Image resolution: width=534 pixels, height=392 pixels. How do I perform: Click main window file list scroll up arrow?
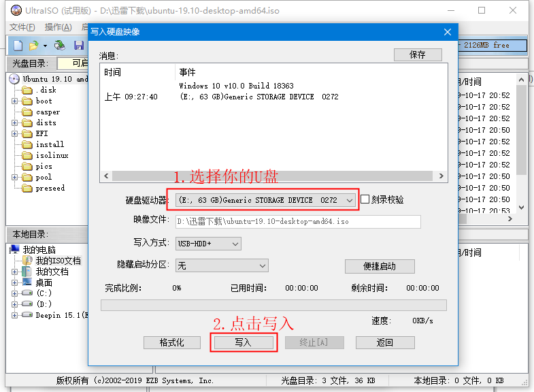coord(521,80)
